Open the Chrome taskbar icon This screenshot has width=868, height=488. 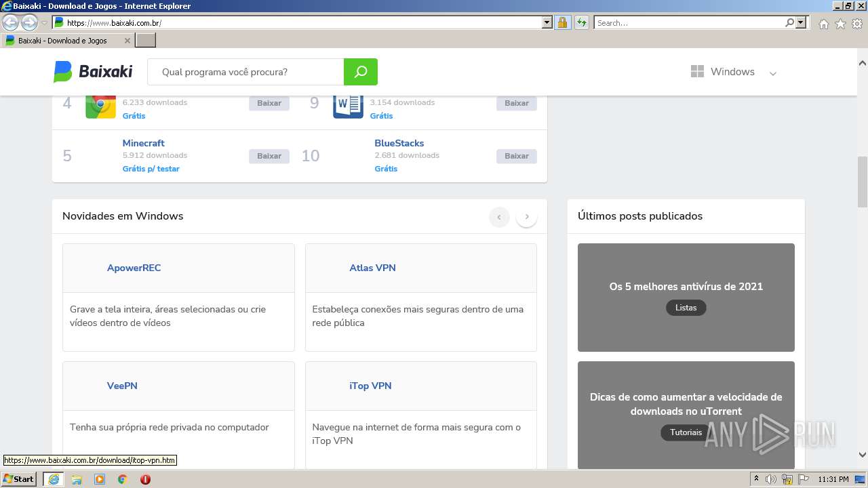123,479
